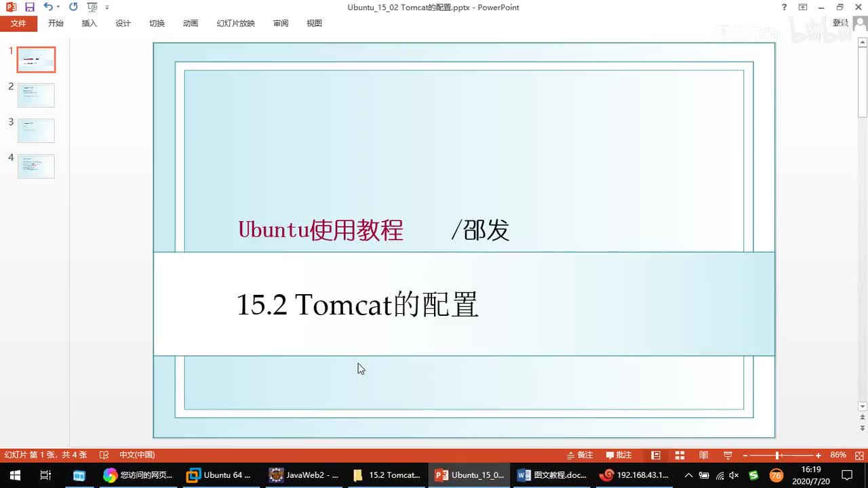Open 192.168.43.1 taskbar application
Screen dimensions: 868x488
[635, 475]
